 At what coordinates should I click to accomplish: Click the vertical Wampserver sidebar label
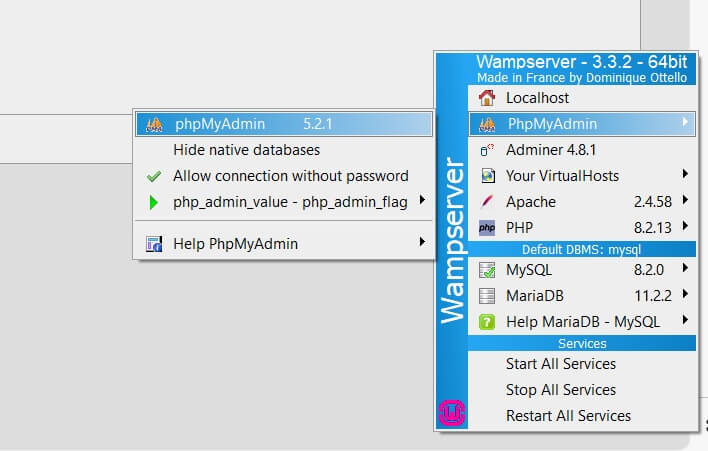point(452,240)
